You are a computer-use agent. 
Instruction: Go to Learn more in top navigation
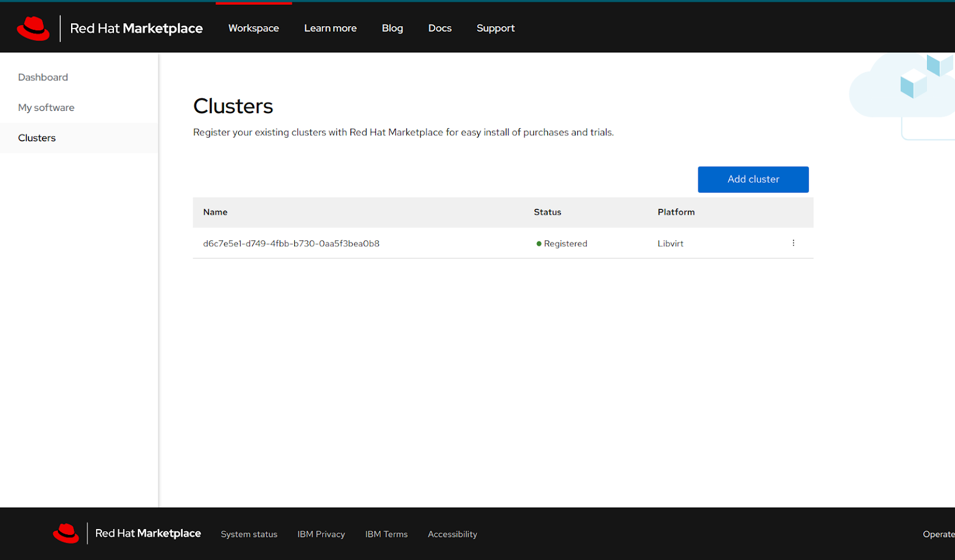[x=330, y=28]
